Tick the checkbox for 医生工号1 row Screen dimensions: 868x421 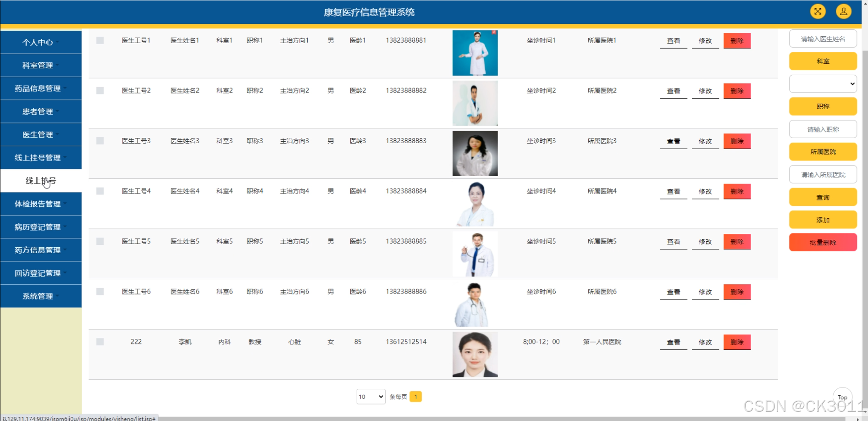100,40
